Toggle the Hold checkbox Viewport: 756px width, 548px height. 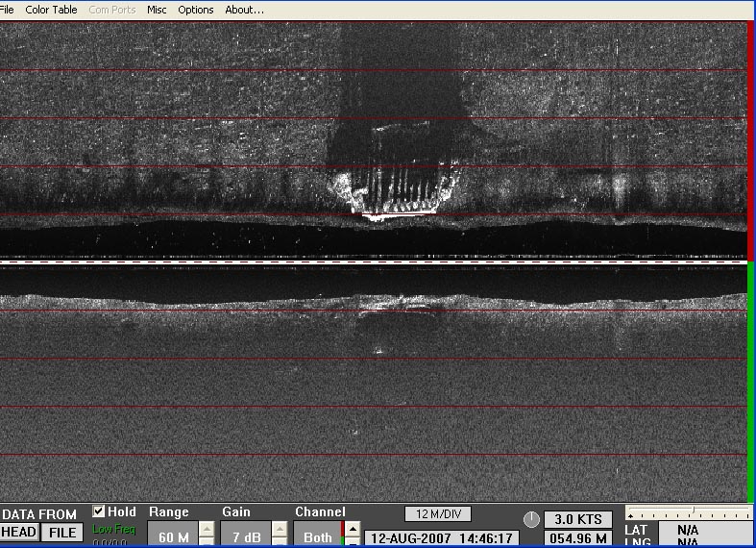pyautogui.click(x=99, y=512)
